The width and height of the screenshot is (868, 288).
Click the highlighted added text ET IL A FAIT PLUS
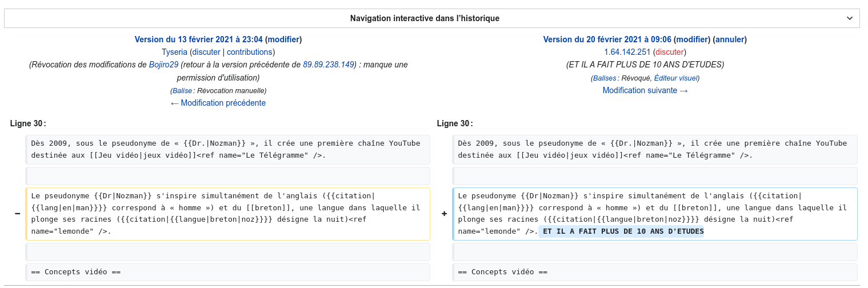(x=623, y=231)
